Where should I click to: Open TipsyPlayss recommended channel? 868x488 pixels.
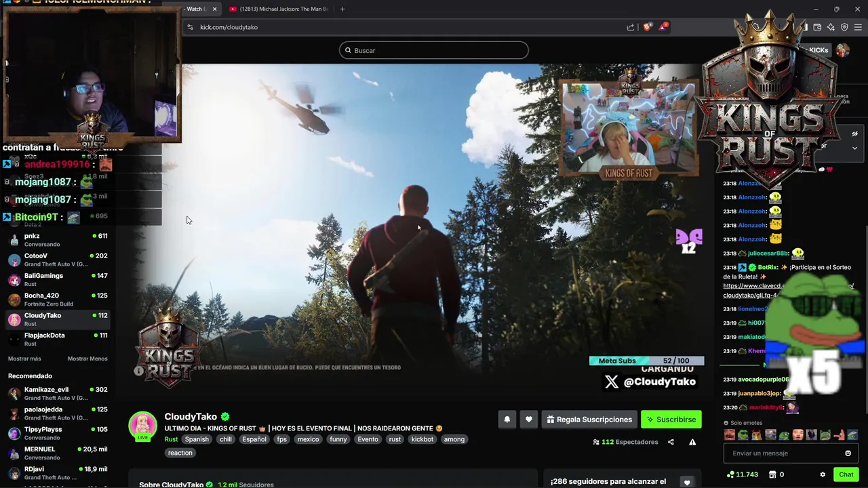pos(58,433)
